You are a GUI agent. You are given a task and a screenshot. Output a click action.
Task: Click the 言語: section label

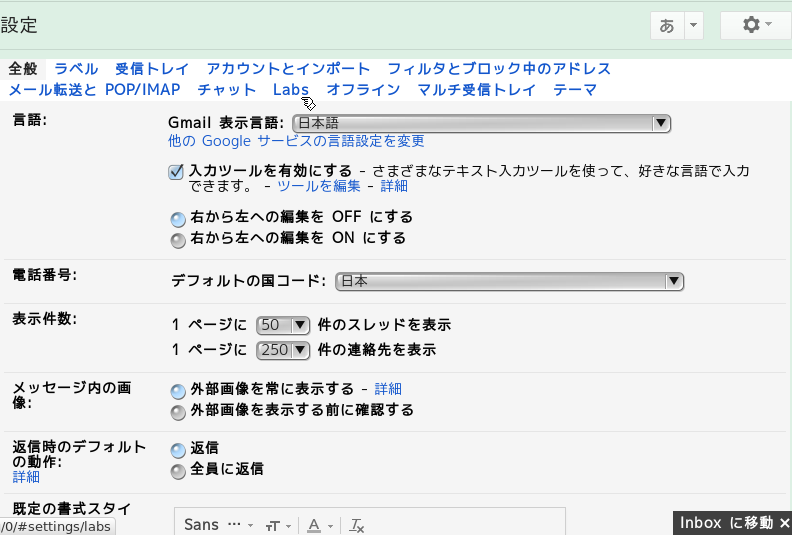click(x=29, y=120)
